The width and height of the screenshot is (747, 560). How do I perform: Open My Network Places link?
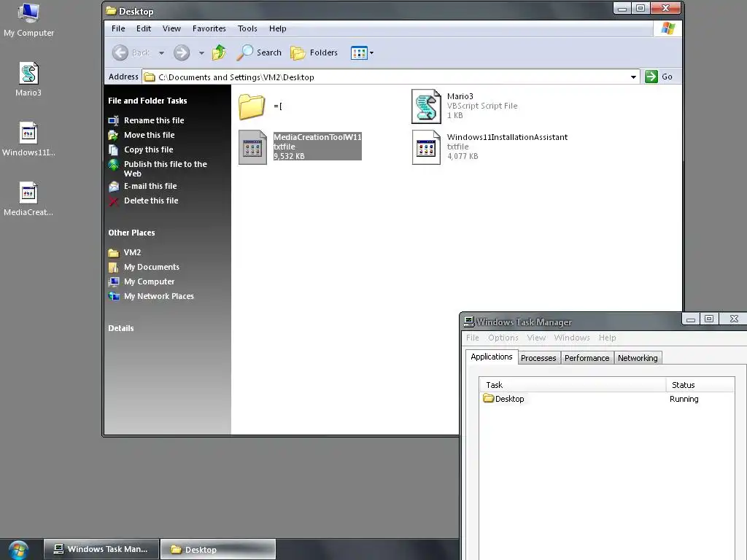(158, 296)
